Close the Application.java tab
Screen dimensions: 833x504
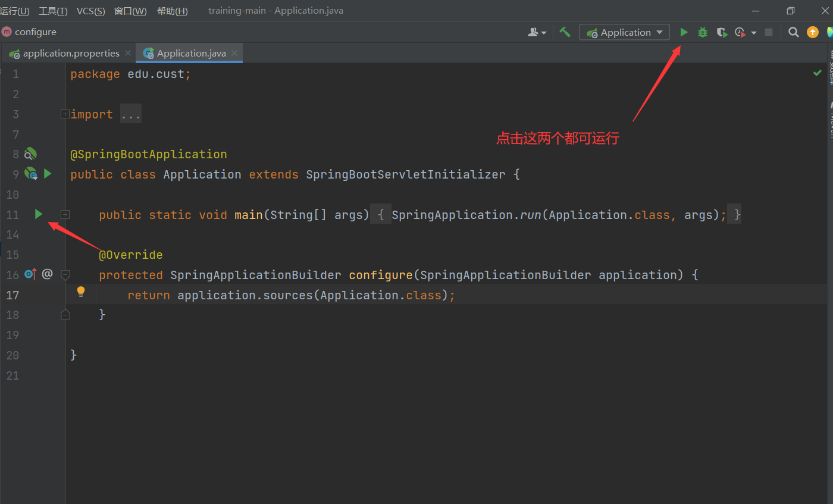[x=235, y=53]
